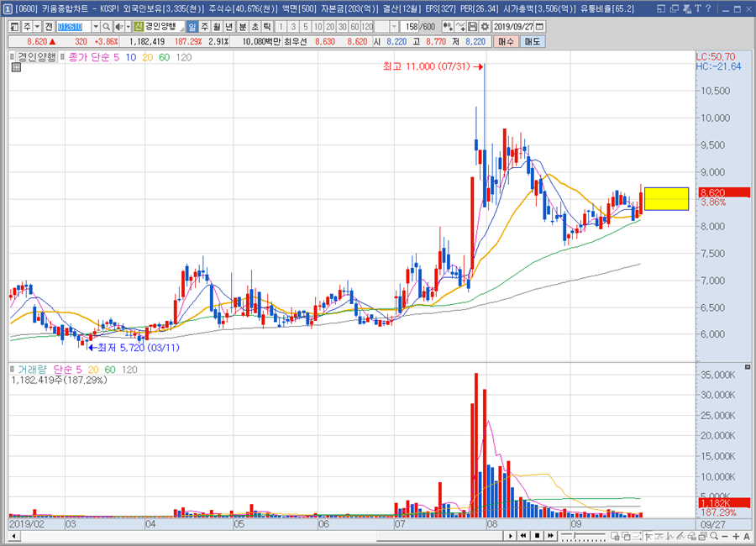
Task: Click the stock code input field 012610
Action: (74, 27)
